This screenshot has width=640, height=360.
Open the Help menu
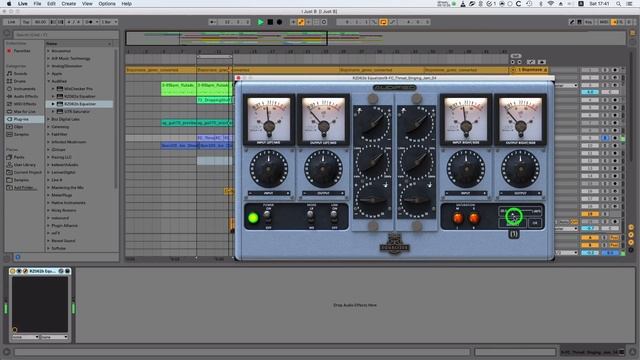[x=127, y=4]
